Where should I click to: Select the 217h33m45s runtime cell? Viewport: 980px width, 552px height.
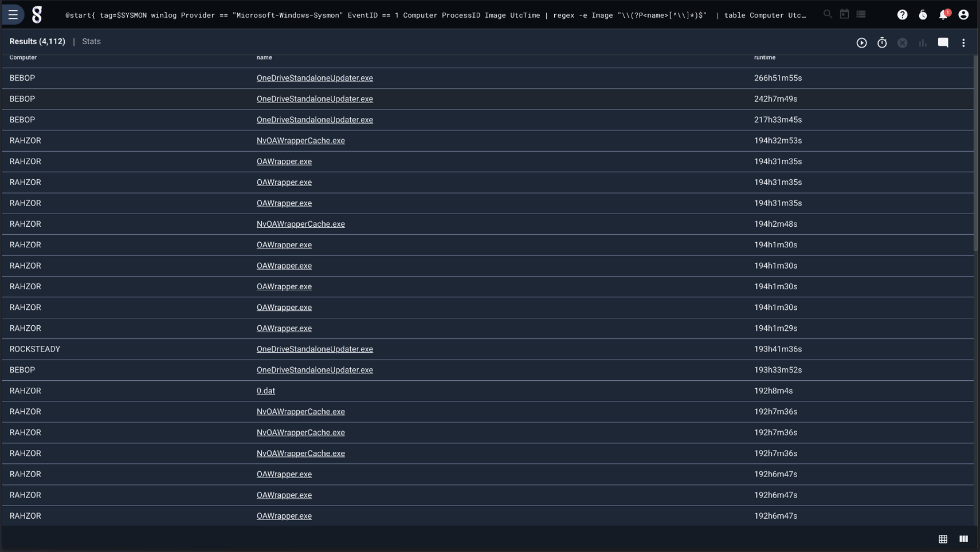click(778, 120)
